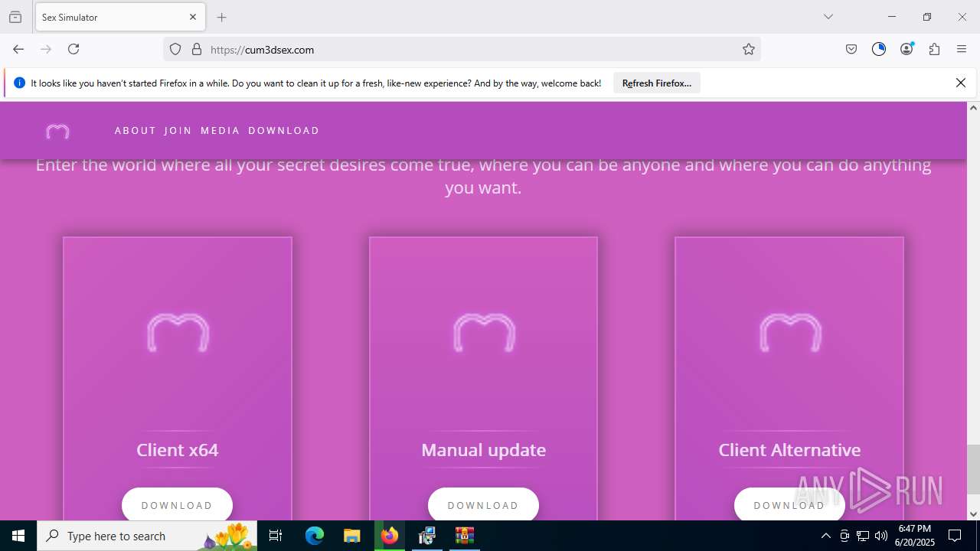
Task: Open a new browser tab
Action: [x=222, y=17]
